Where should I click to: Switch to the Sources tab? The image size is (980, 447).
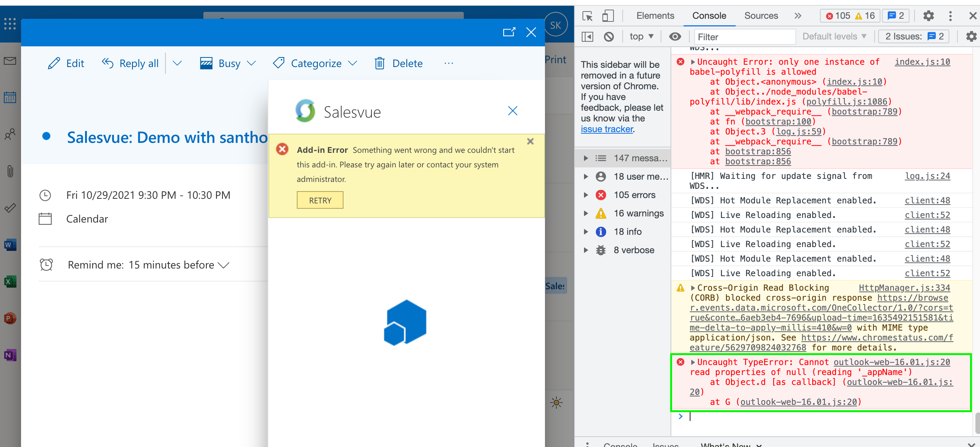[x=761, y=16]
